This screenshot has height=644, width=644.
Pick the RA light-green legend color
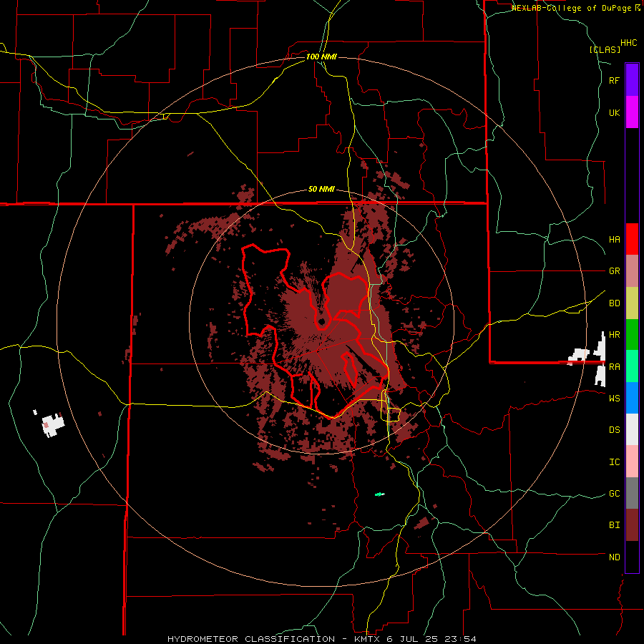click(x=632, y=366)
